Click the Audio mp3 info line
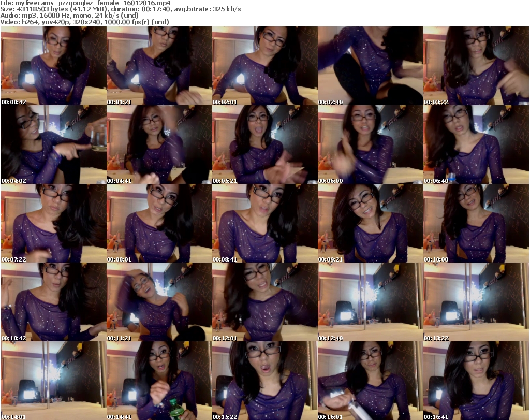 pos(69,16)
